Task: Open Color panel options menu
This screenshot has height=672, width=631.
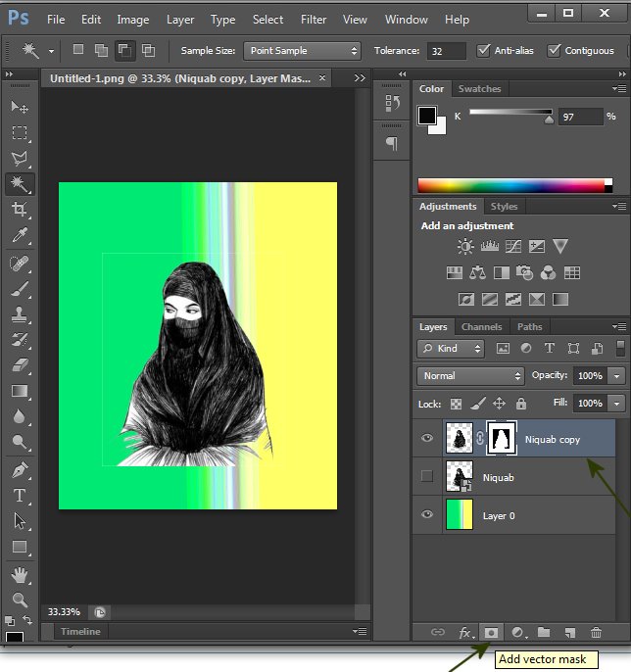Action: pos(619,89)
